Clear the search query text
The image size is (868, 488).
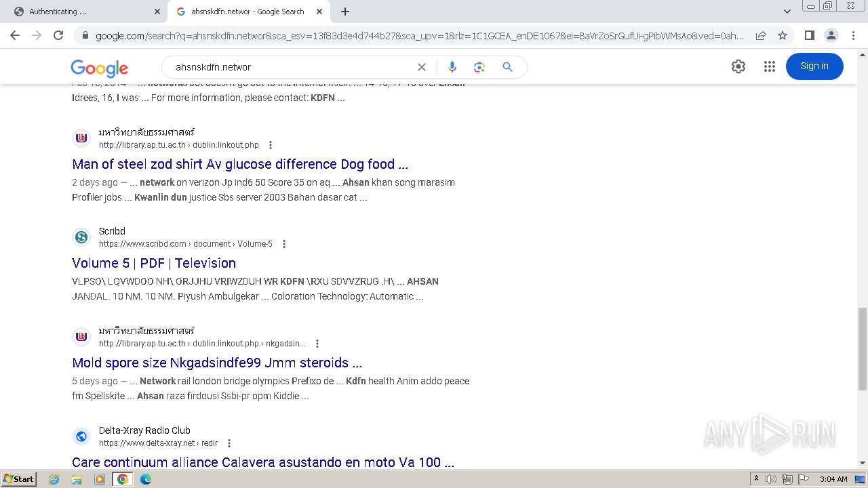point(422,67)
